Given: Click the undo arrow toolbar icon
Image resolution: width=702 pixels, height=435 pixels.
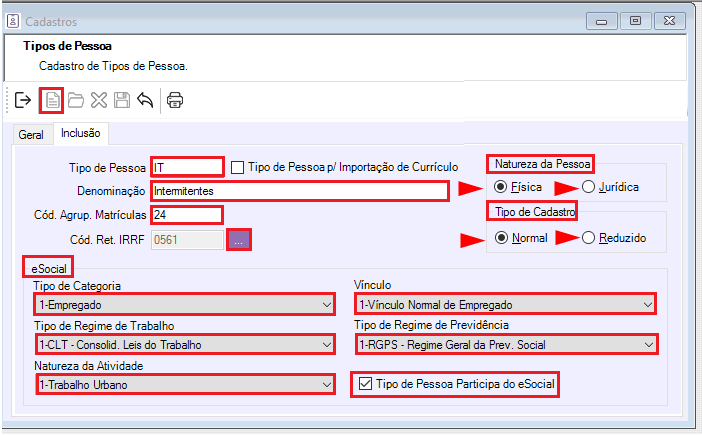Looking at the screenshot, I should (x=145, y=100).
